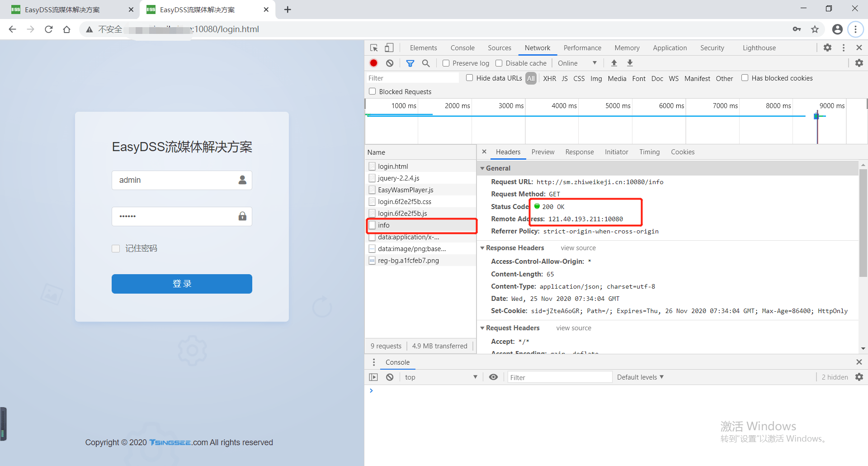
Task: Open the Timing tab of the request
Action: 649,152
